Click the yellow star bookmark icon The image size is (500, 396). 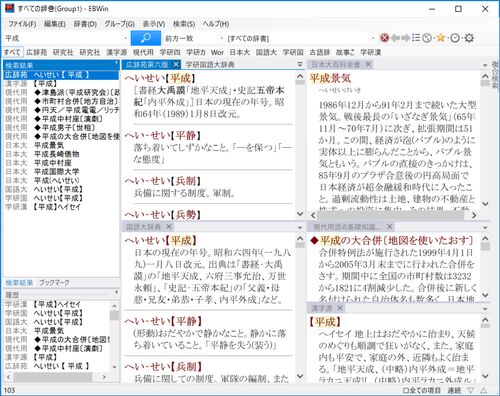(441, 38)
